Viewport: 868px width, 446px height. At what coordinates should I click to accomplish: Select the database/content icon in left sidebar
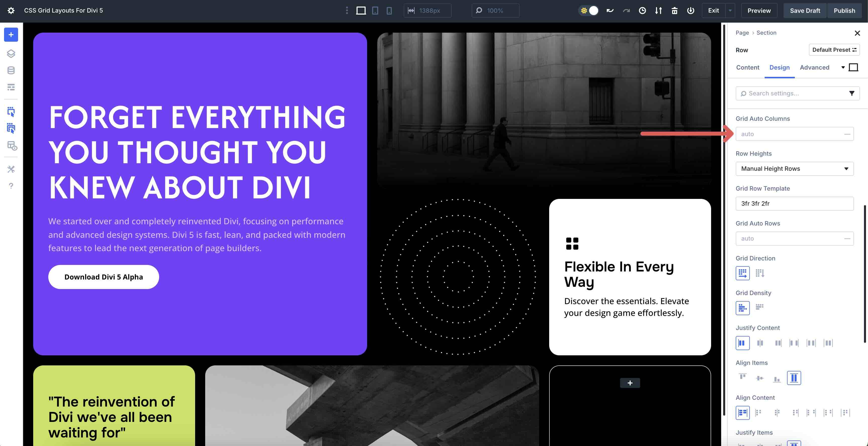(x=11, y=70)
